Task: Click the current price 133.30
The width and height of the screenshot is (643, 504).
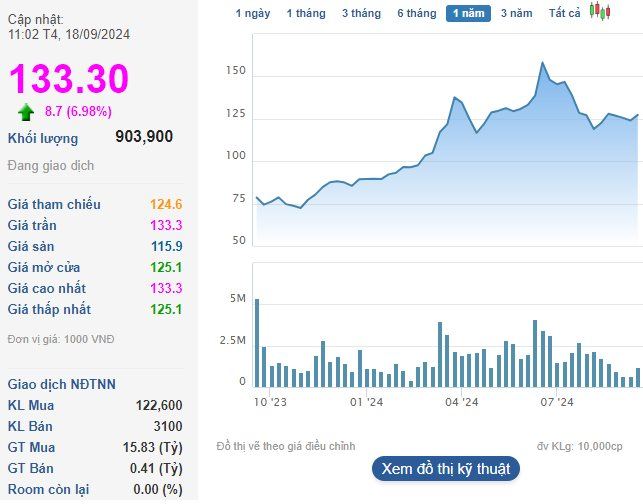Action: pyautogui.click(x=69, y=78)
